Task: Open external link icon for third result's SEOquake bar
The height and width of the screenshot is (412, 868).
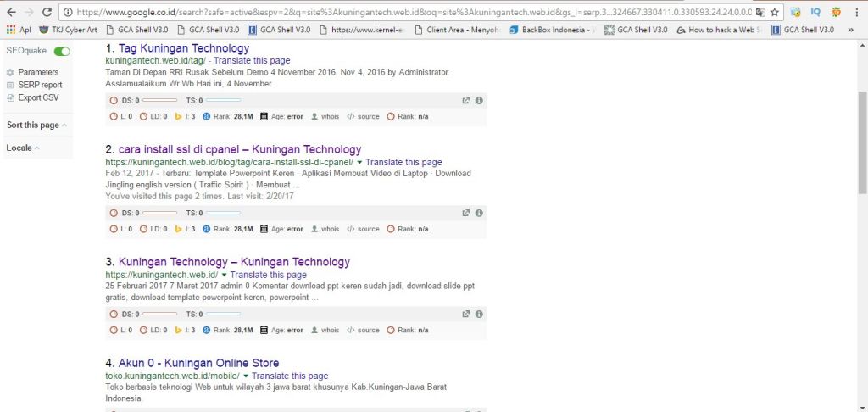Action: (465, 314)
